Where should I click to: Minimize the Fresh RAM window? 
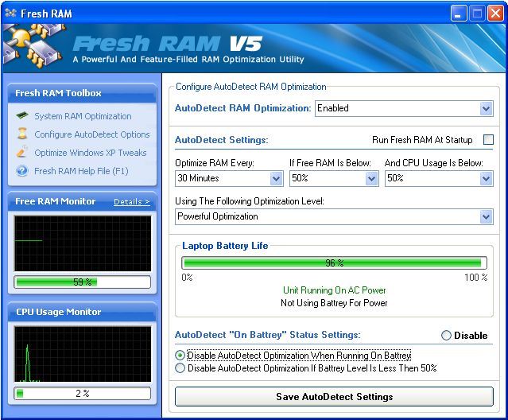click(x=458, y=14)
